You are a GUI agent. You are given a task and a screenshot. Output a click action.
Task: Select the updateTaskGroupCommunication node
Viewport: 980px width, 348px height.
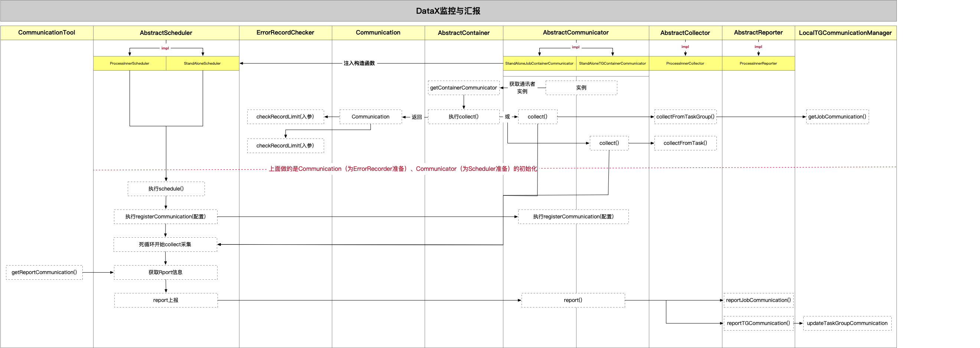847,323
